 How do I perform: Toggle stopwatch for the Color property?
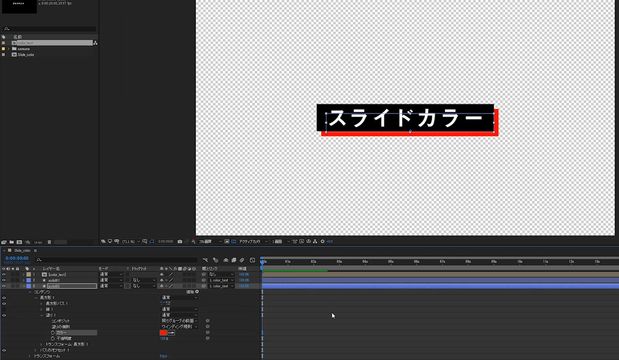pyautogui.click(x=53, y=333)
